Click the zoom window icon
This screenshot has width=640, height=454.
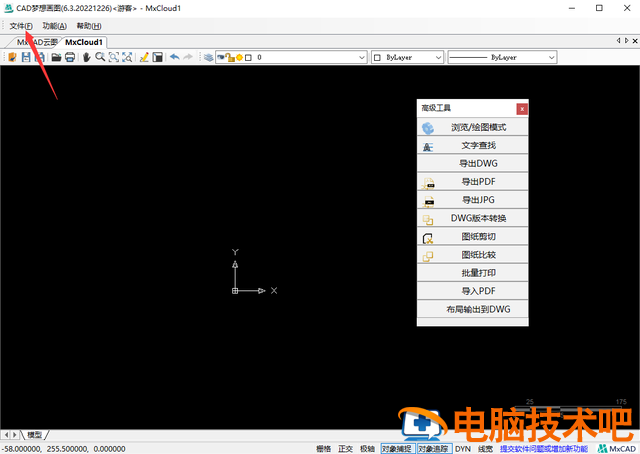tap(113, 57)
